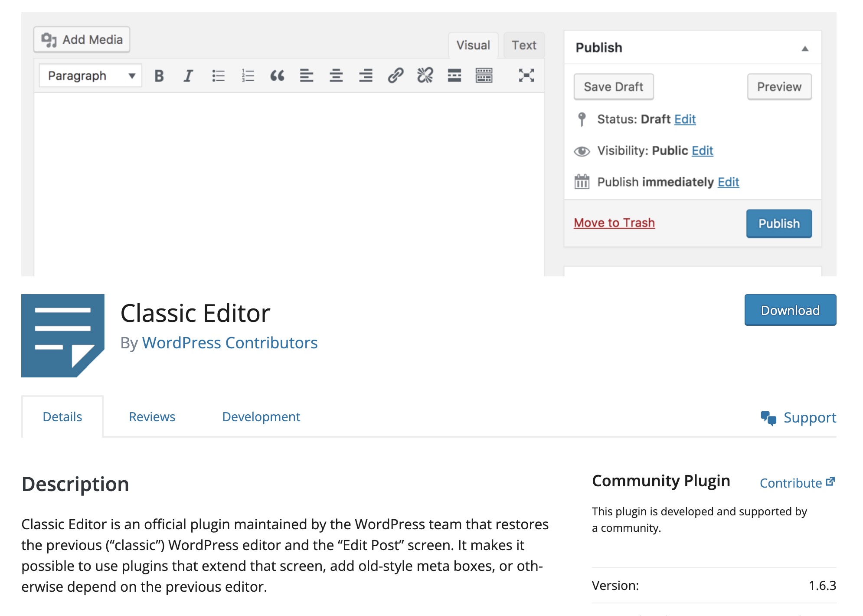Insert a numbered list
Viewport: 863px width, 616px height.
point(248,76)
